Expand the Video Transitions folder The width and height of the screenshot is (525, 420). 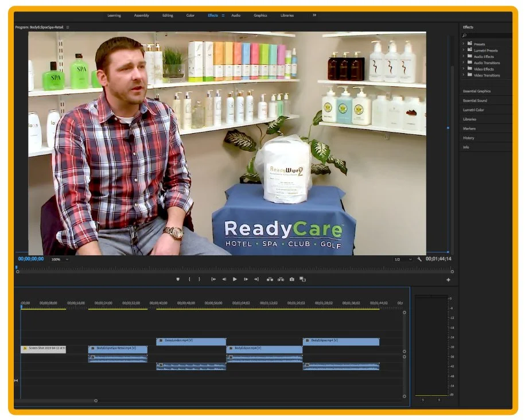[464, 75]
